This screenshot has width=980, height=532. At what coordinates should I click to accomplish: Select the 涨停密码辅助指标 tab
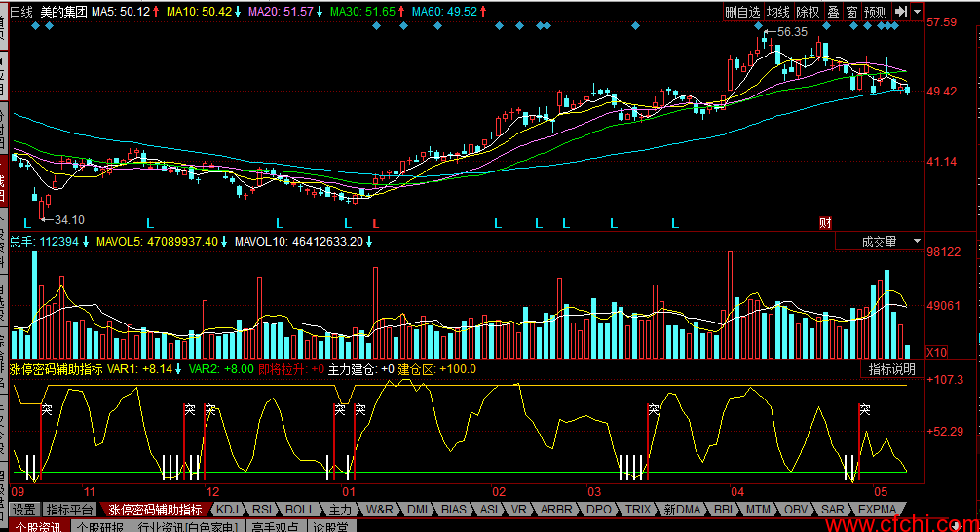click(155, 510)
